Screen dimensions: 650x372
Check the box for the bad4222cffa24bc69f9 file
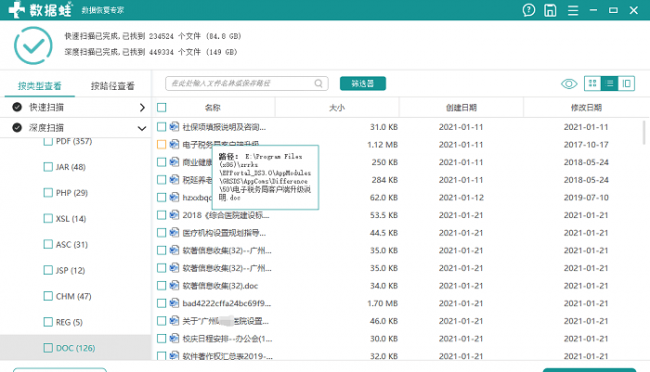pos(162,303)
